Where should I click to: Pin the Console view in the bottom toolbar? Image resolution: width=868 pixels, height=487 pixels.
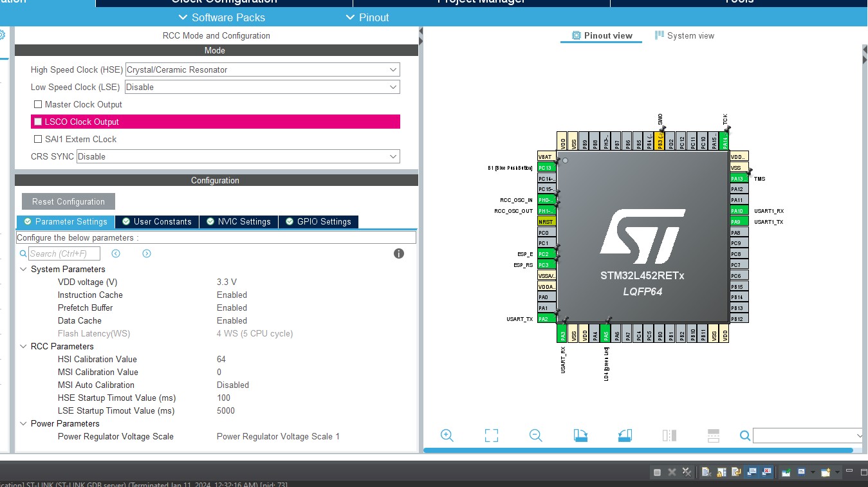click(x=785, y=472)
